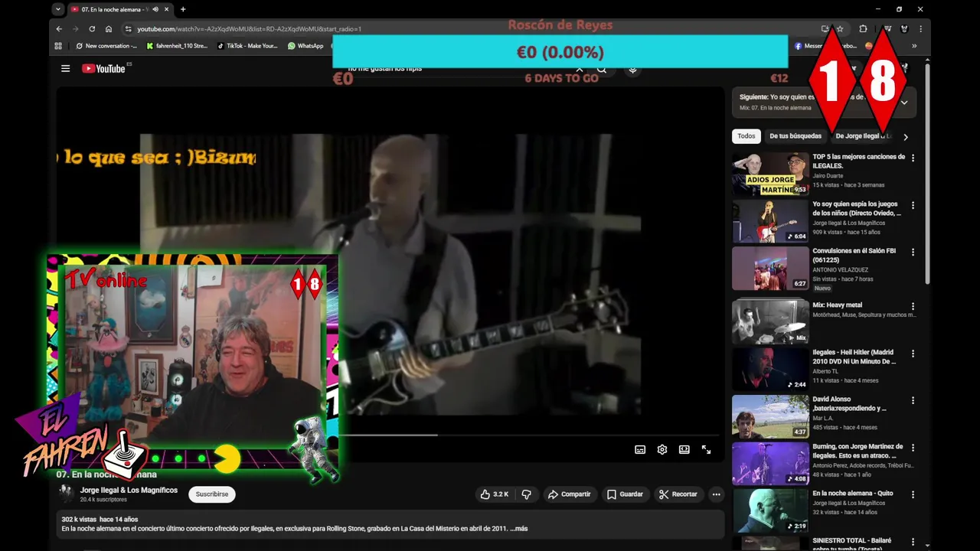Show hidden bookmarks with the double chevron
Viewport: 980px width, 551px height.
[x=914, y=46]
